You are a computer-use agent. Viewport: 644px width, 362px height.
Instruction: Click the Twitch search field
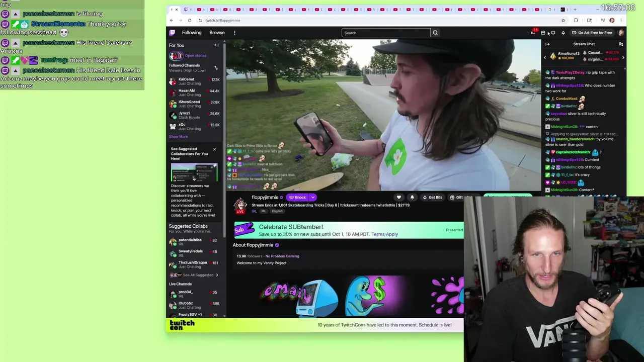[x=385, y=33]
